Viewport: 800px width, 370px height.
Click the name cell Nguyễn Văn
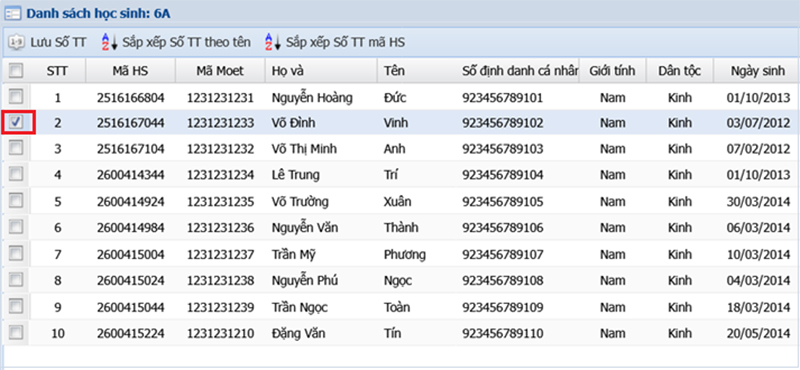(x=304, y=228)
